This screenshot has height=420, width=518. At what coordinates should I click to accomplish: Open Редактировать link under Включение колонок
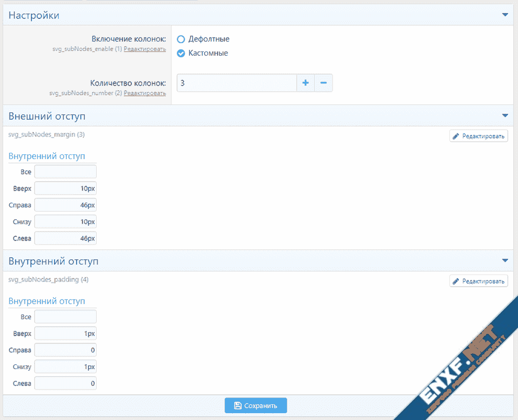point(144,49)
